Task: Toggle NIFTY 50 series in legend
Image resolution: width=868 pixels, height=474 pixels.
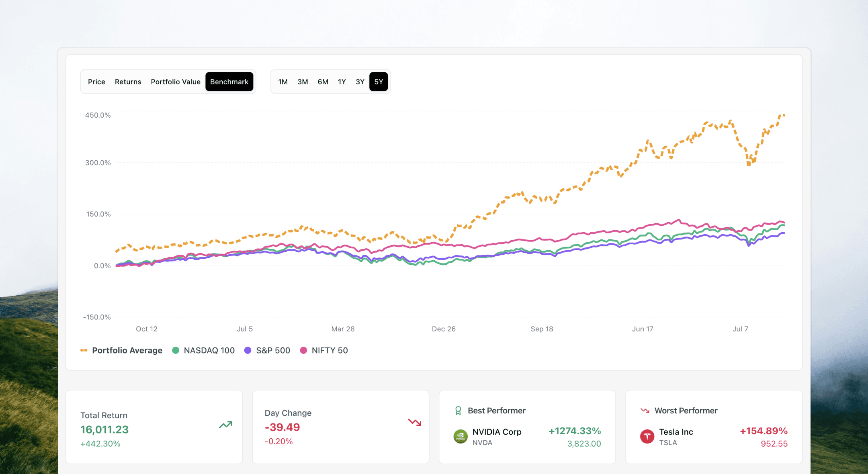Action: pos(324,350)
